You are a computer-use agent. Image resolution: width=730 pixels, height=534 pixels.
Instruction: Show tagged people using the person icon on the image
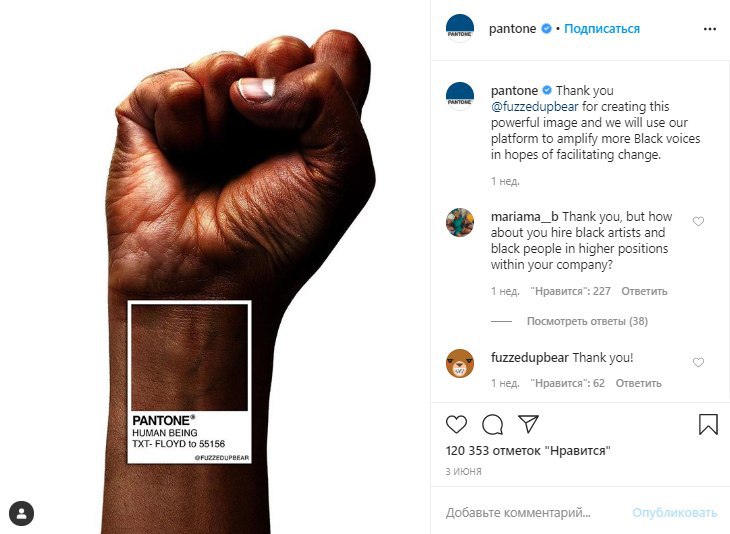point(21,514)
